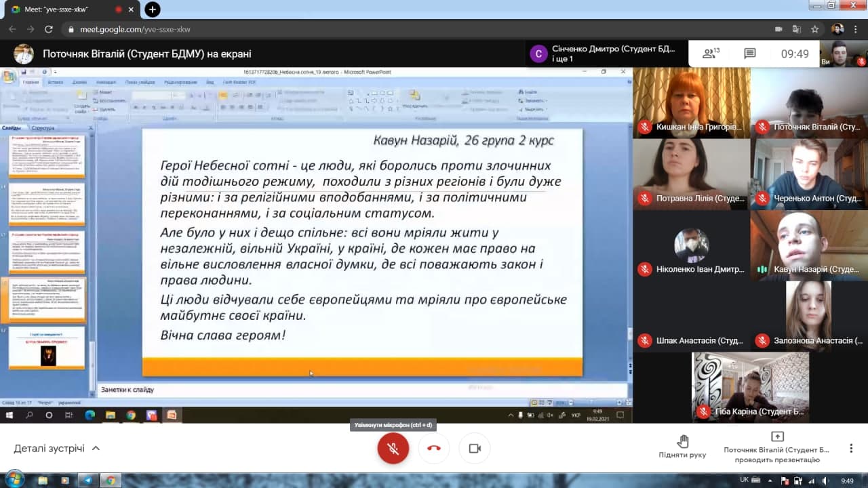868x488 pixels.
Task: Select Поточняк Віталій participant video tile
Action: coord(809,102)
